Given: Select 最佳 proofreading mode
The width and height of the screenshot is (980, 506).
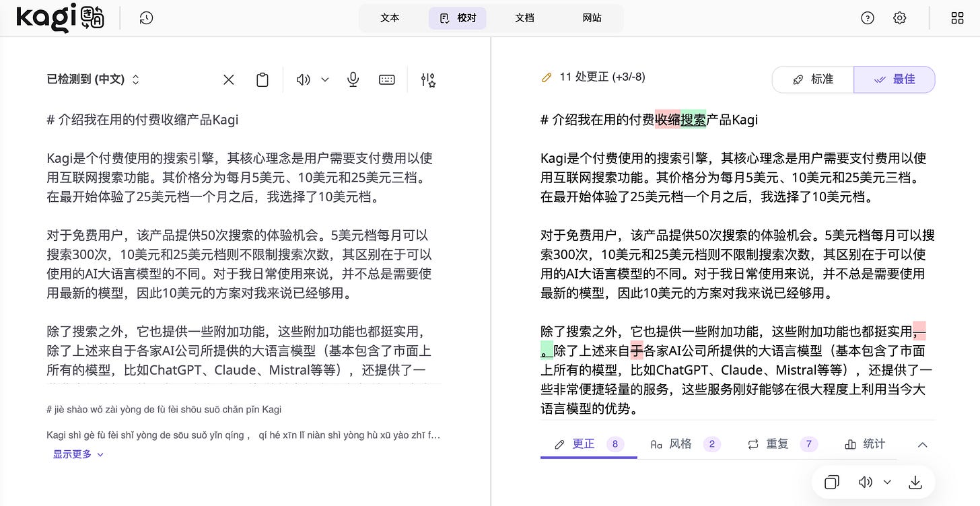Looking at the screenshot, I should coord(895,79).
